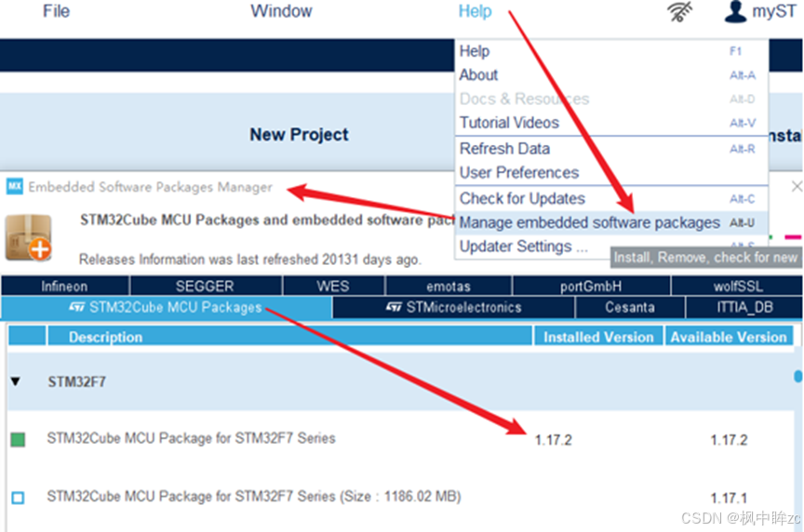Click the network connection status icon

pos(680,11)
